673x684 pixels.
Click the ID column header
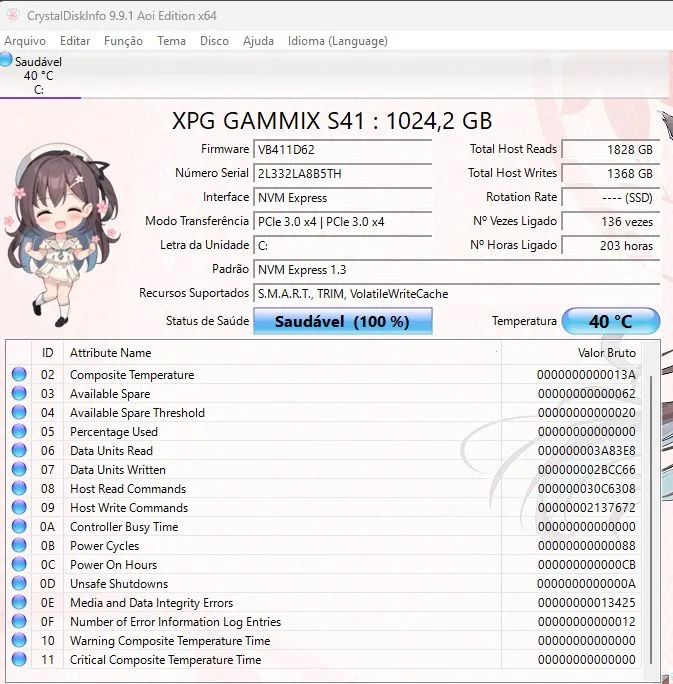point(48,352)
